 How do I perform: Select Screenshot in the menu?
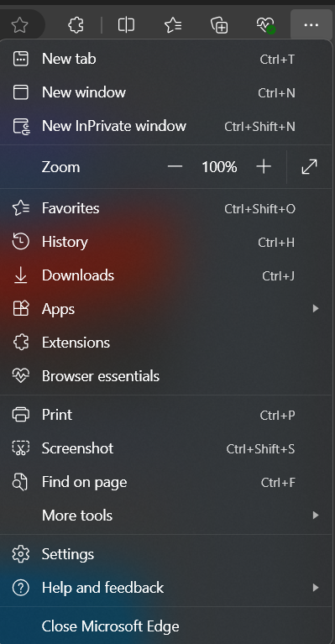pos(166,448)
